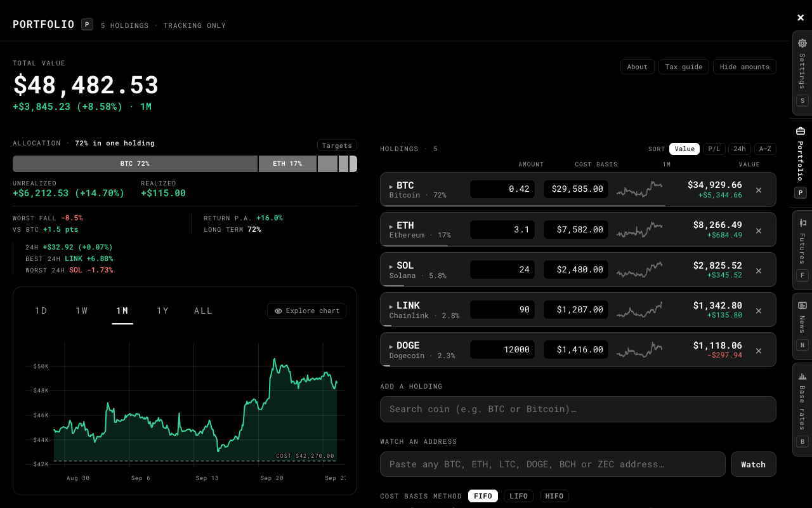Remove the DOGE holding
The height and width of the screenshot is (508, 812).
[x=759, y=351]
